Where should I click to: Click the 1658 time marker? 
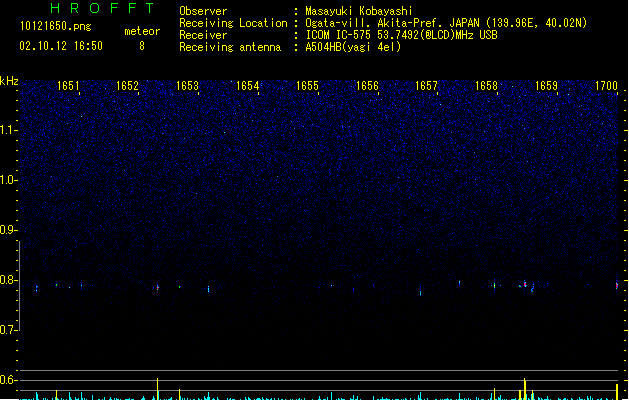487,86
